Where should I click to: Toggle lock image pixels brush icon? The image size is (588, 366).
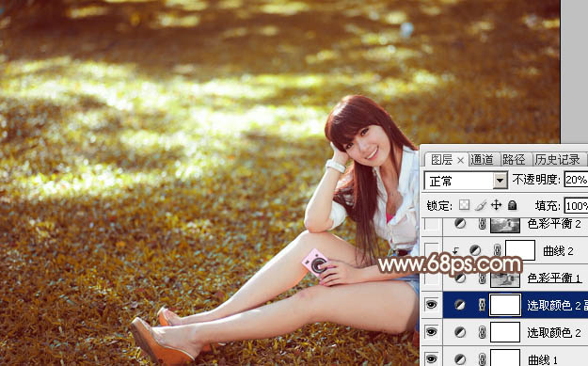481,205
